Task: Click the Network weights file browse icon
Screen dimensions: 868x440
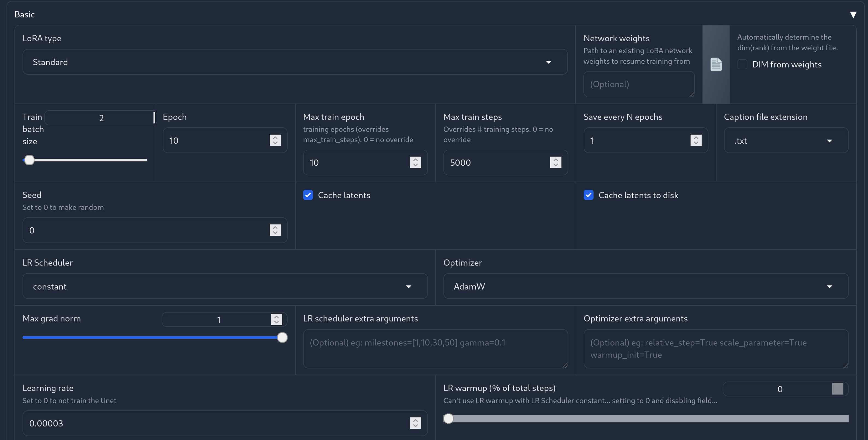Action: 716,64
